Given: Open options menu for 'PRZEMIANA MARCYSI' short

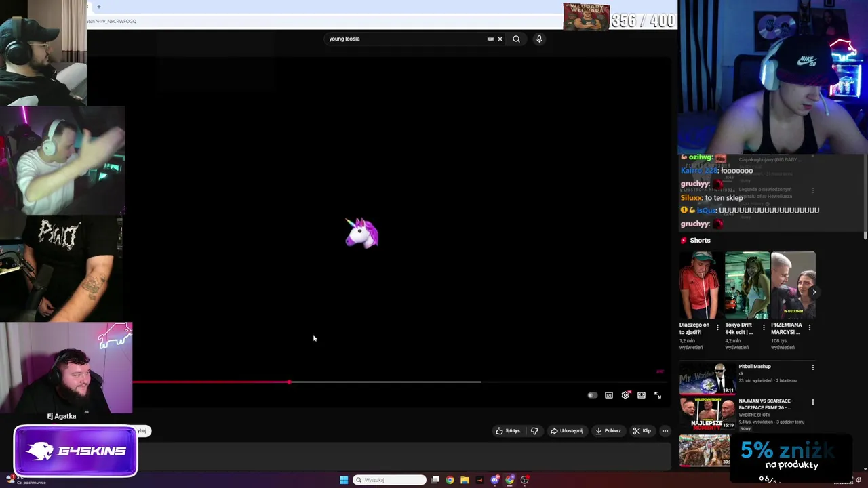Looking at the screenshot, I should click(x=809, y=328).
